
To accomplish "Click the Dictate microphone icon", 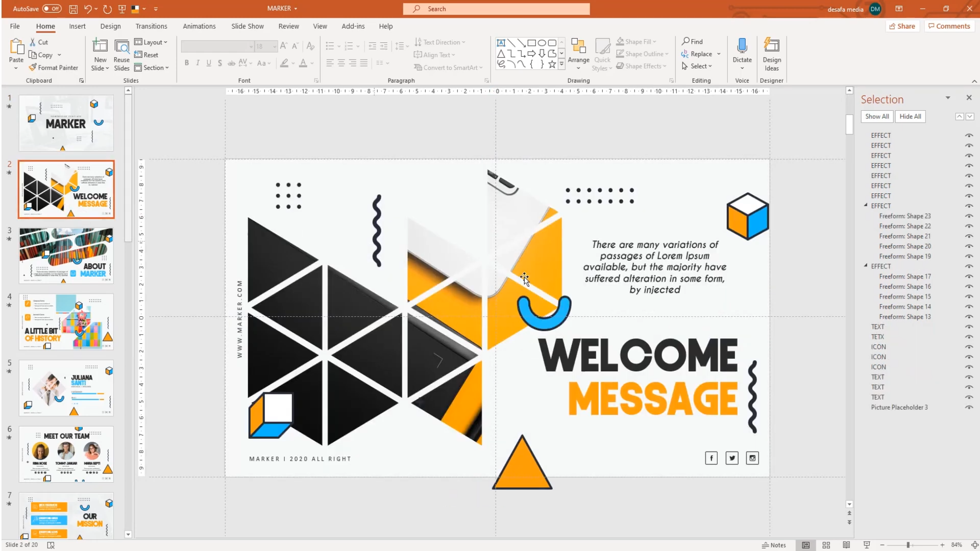I will [x=742, y=47].
